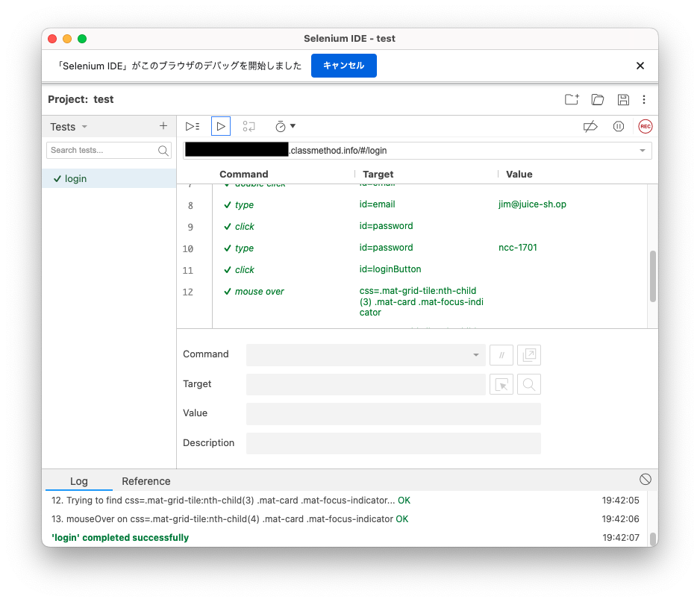
Task: Run all tests in suite
Action: (193, 127)
